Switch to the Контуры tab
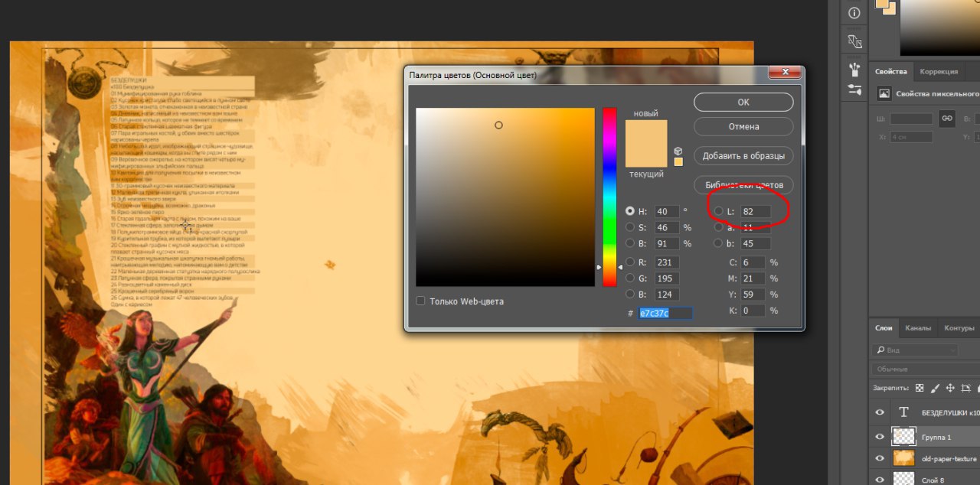 coord(959,327)
